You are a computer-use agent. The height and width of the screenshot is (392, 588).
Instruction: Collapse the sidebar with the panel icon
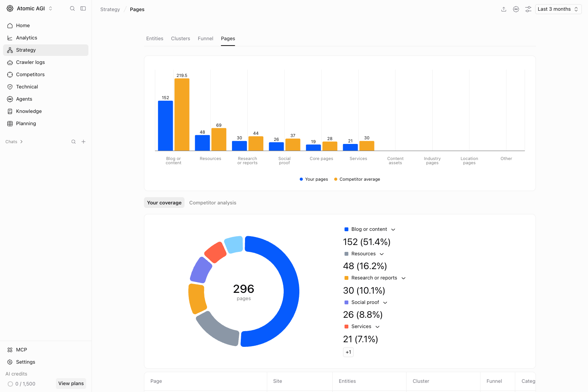coord(83,8)
